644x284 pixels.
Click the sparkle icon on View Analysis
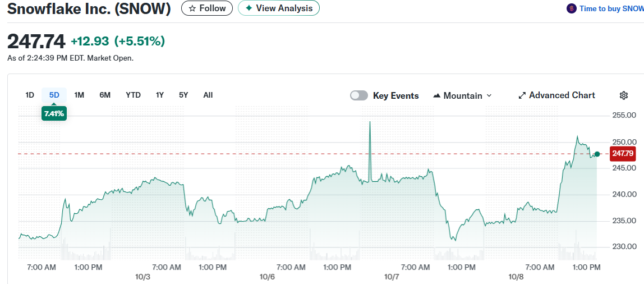[249, 8]
